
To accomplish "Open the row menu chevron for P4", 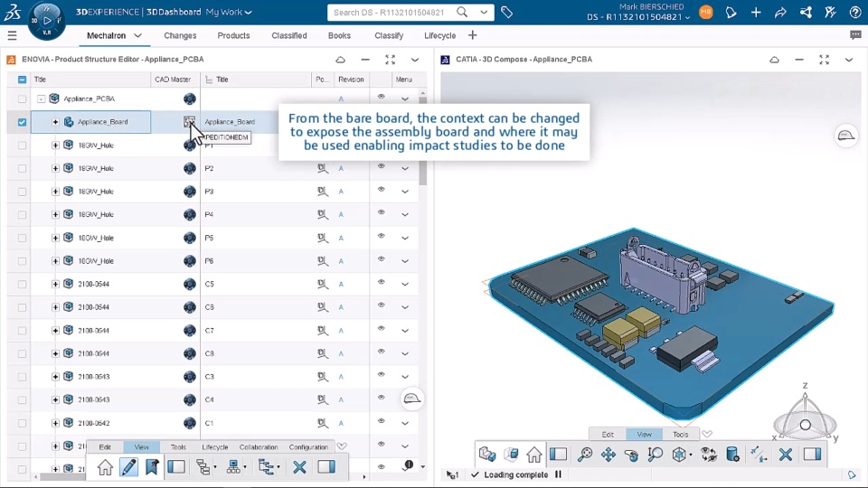I will (405, 215).
